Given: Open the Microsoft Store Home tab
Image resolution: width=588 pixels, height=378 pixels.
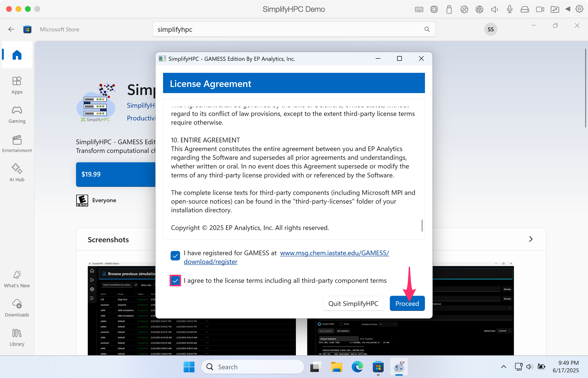Looking at the screenshot, I should pos(17,54).
